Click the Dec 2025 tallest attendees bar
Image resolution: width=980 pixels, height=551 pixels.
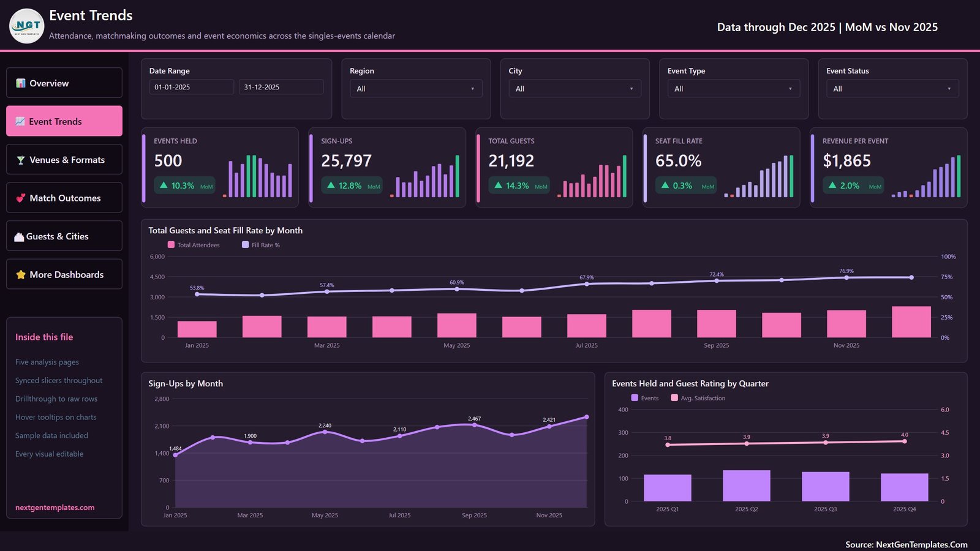[x=911, y=322]
